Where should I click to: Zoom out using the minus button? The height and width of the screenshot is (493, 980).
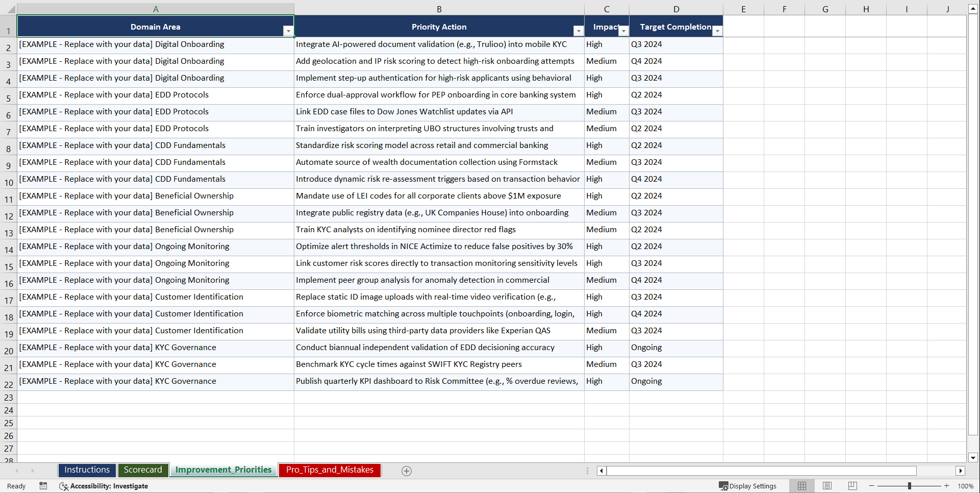coord(872,486)
